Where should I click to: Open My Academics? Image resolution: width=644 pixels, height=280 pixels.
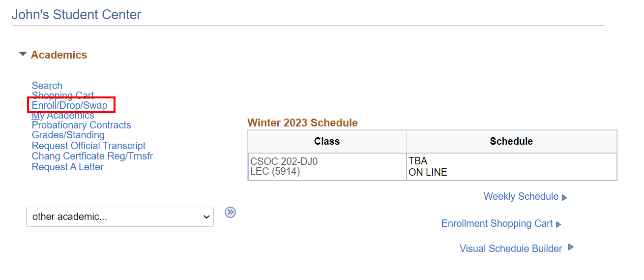click(x=63, y=115)
